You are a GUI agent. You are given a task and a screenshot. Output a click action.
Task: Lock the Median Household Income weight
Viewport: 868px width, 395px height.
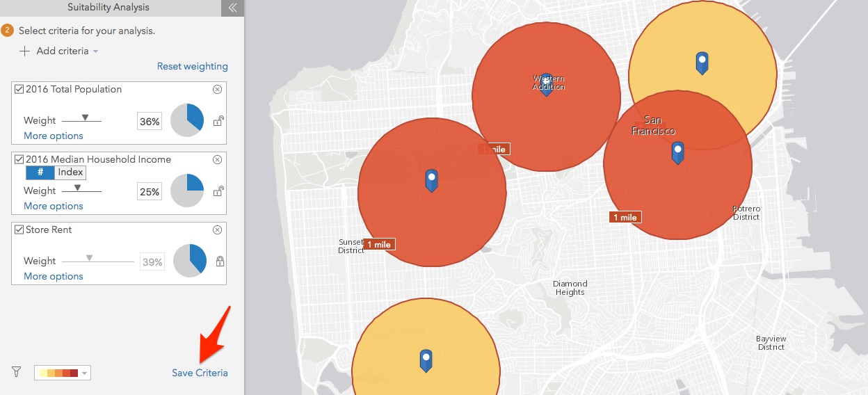coord(218,191)
